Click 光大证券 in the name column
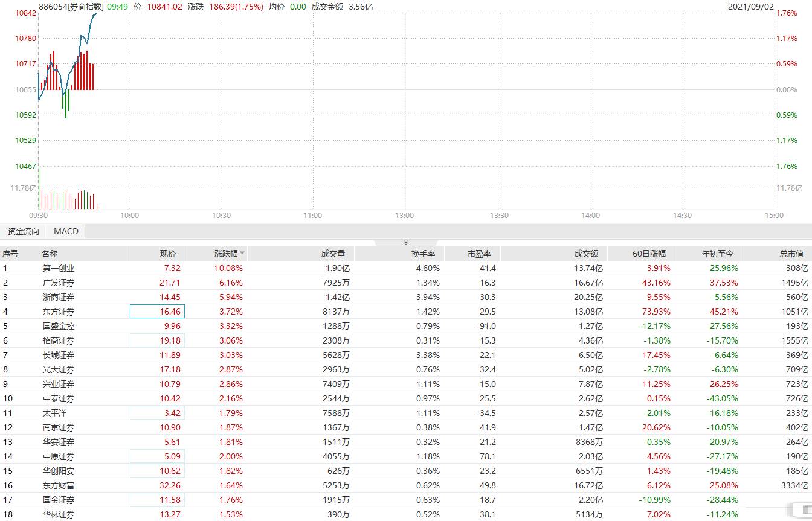 (58, 369)
